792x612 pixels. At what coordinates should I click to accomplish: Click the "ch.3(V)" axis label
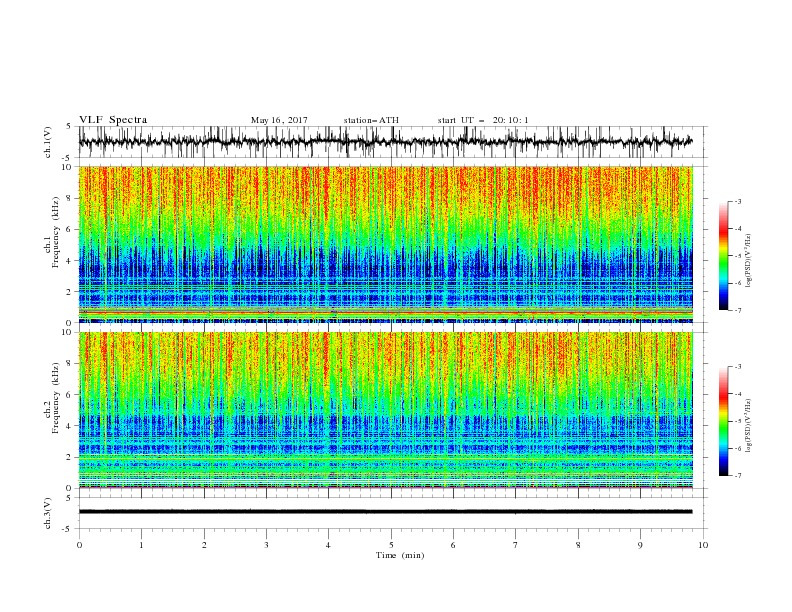(x=48, y=513)
